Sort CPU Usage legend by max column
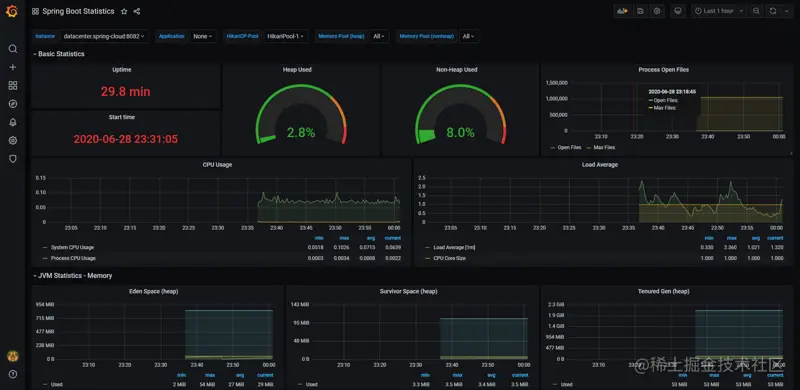 344,238
